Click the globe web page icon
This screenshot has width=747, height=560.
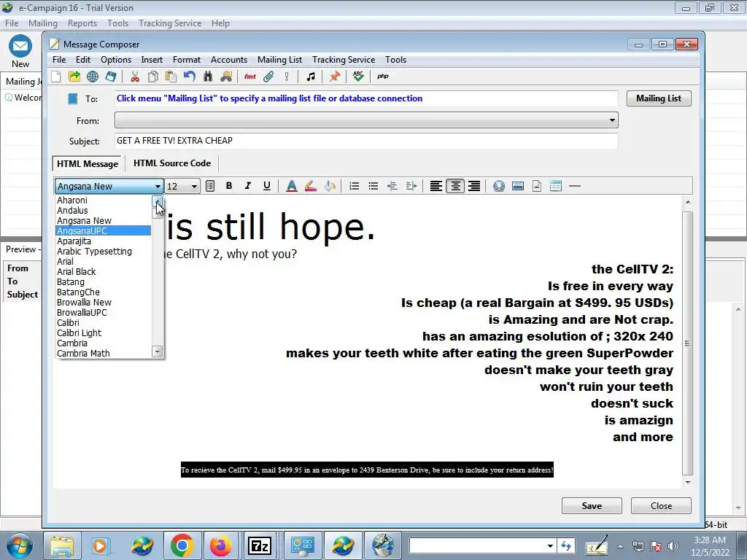(93, 77)
